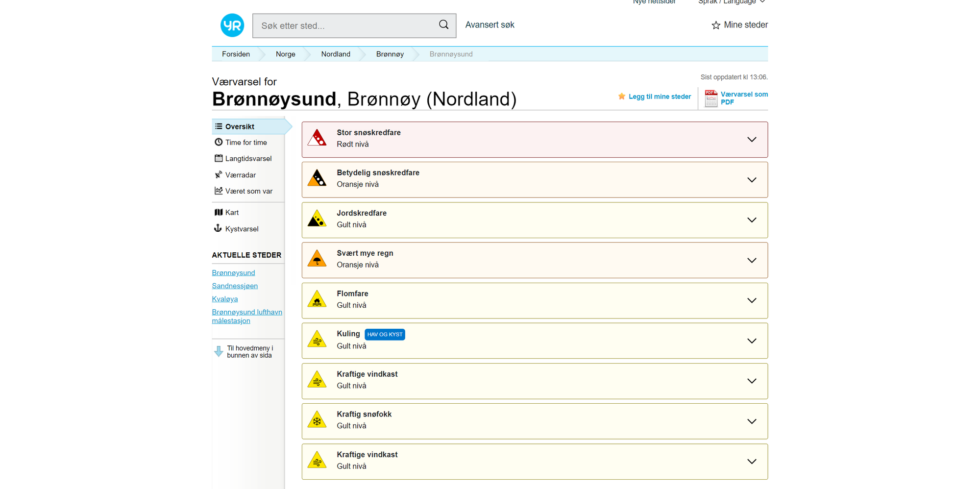Click the Brønnøysund breadcrumb text
The width and height of the screenshot is (980, 489).
[x=451, y=54]
